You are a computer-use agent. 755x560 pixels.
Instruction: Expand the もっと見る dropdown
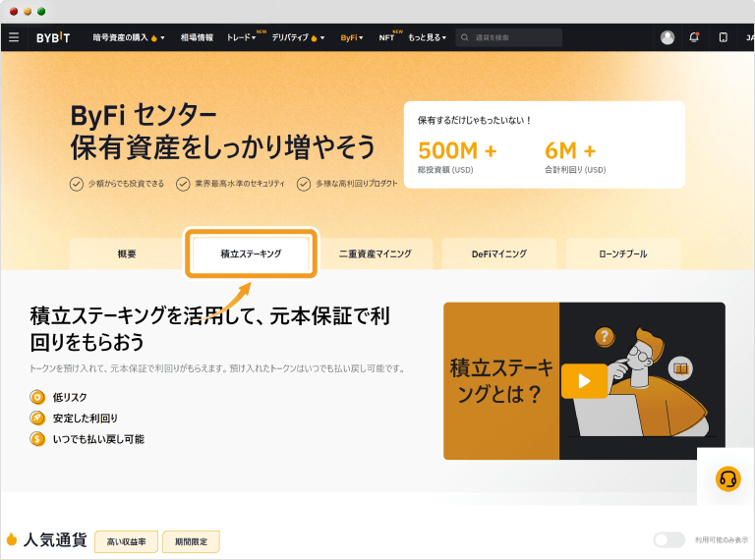click(427, 37)
